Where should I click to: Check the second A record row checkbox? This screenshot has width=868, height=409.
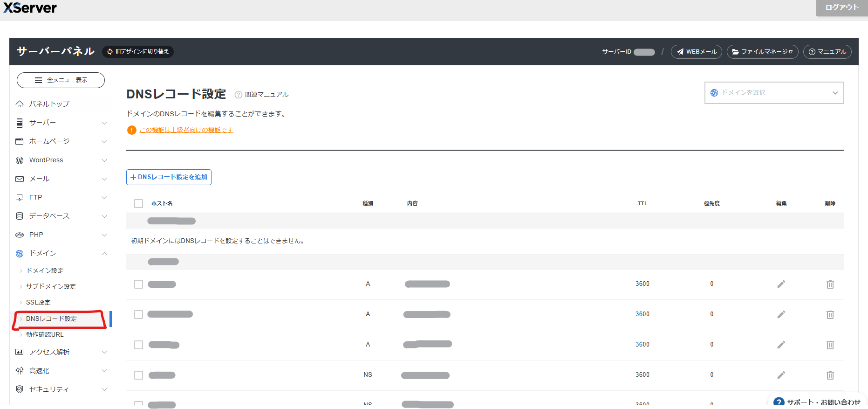pyautogui.click(x=138, y=314)
